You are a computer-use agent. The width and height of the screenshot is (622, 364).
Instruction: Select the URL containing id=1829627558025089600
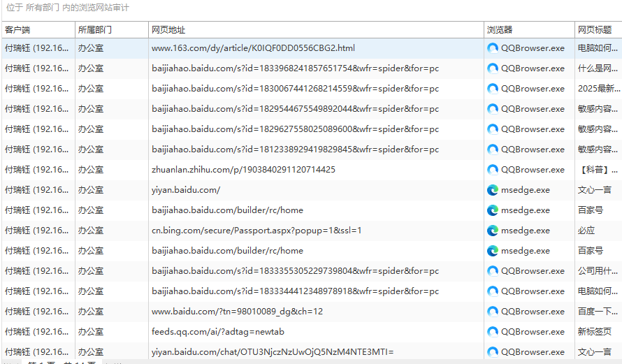[295, 129]
